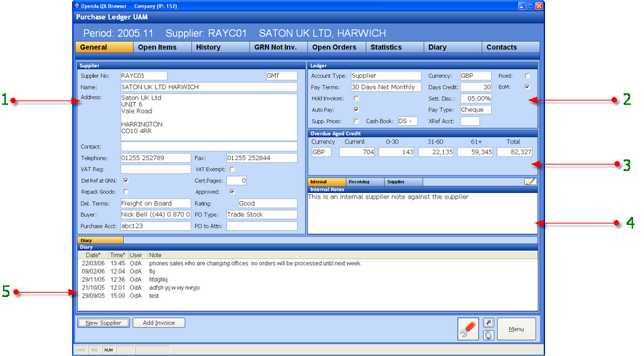Click the Name field SATON UK LTD HARWICH
The height and width of the screenshot is (356, 644).
(209, 87)
